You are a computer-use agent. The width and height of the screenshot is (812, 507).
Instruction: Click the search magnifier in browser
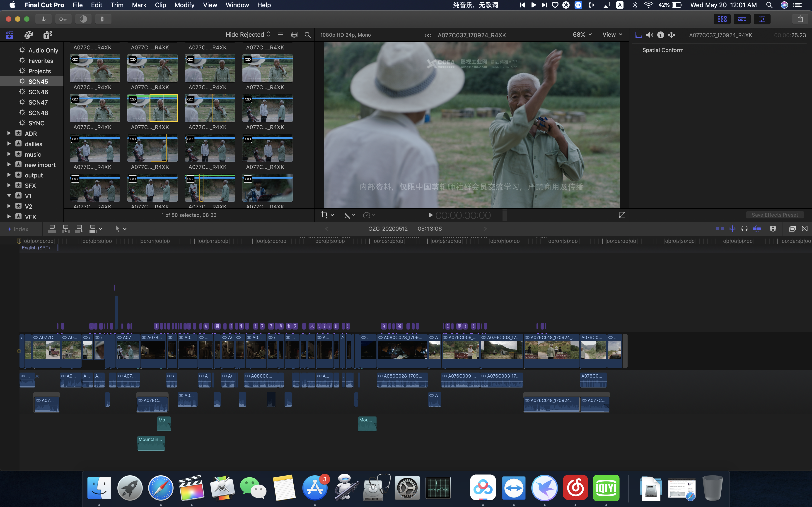[x=307, y=35]
